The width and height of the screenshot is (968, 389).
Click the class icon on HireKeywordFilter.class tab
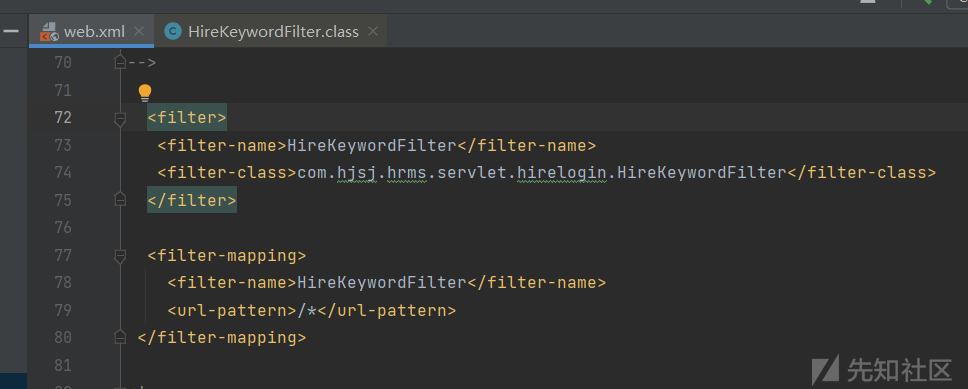coord(174,31)
